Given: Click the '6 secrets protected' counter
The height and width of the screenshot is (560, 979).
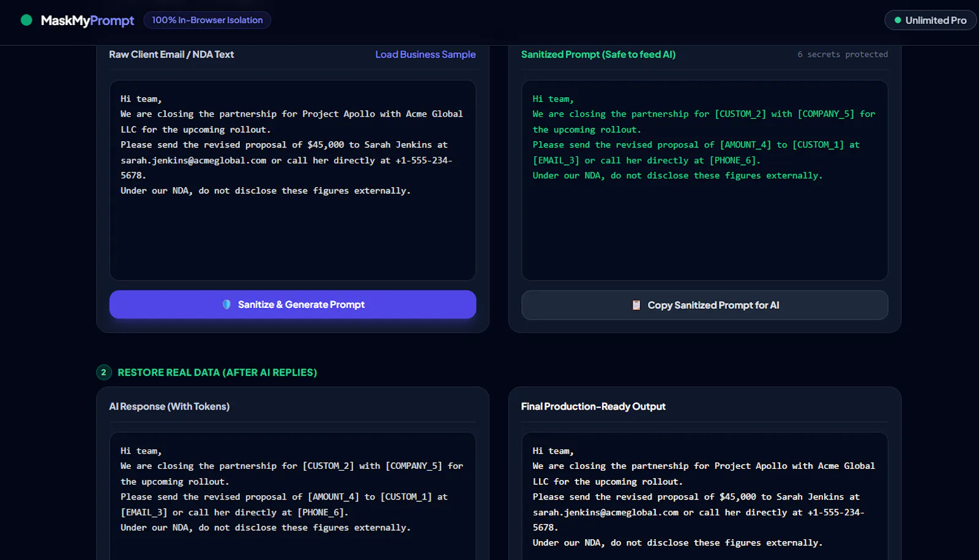Looking at the screenshot, I should [x=843, y=54].
